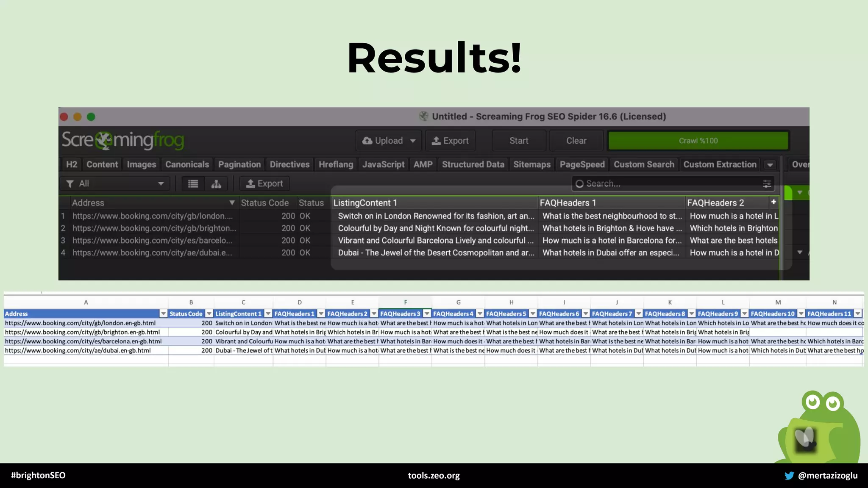Open the FAQHeaders 10 filter dropdown
The image size is (868, 488).
801,314
